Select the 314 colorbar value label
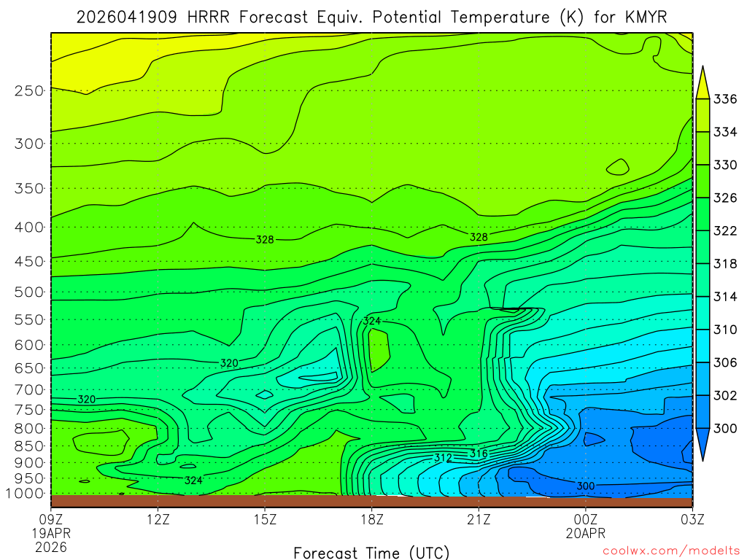 725,297
